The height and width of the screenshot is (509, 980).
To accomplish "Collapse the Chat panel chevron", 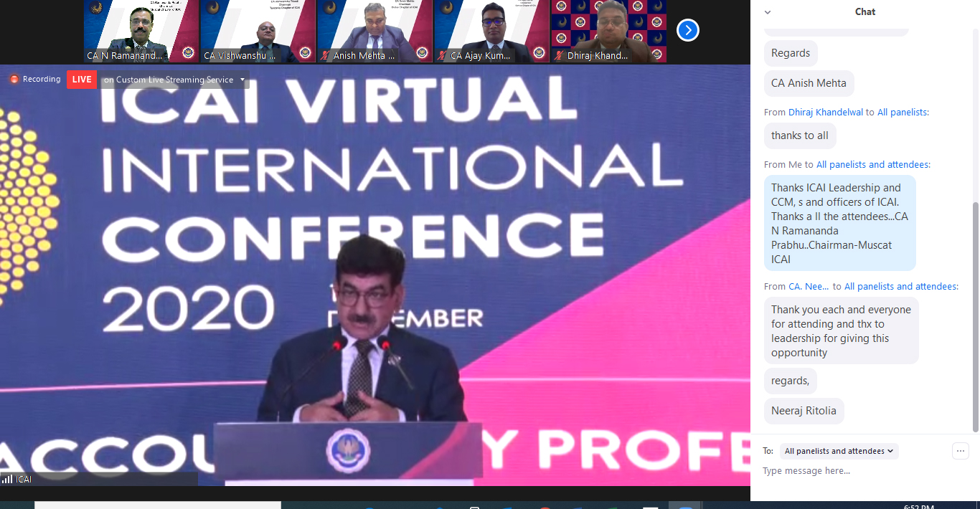I will [x=768, y=12].
